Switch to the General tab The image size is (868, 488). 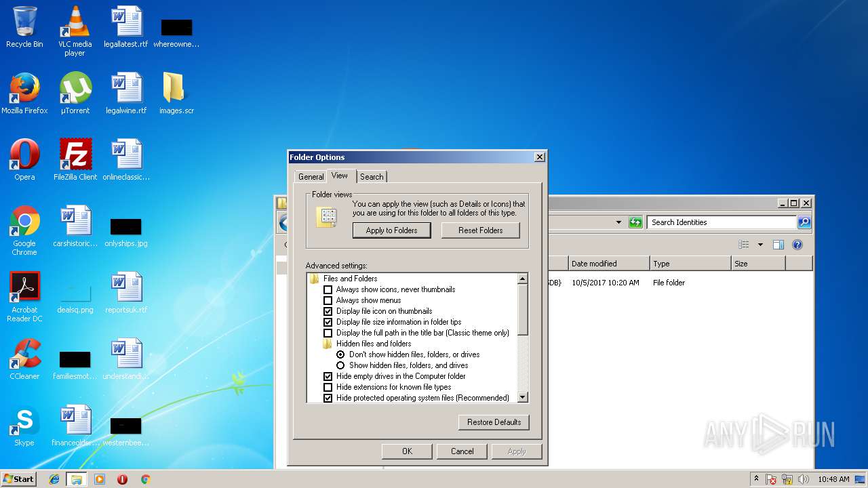pyautogui.click(x=311, y=177)
